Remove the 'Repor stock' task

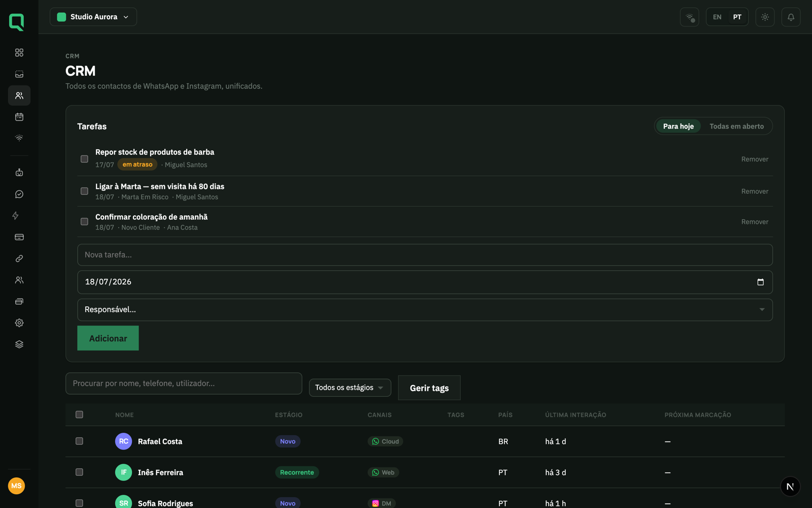(755, 159)
